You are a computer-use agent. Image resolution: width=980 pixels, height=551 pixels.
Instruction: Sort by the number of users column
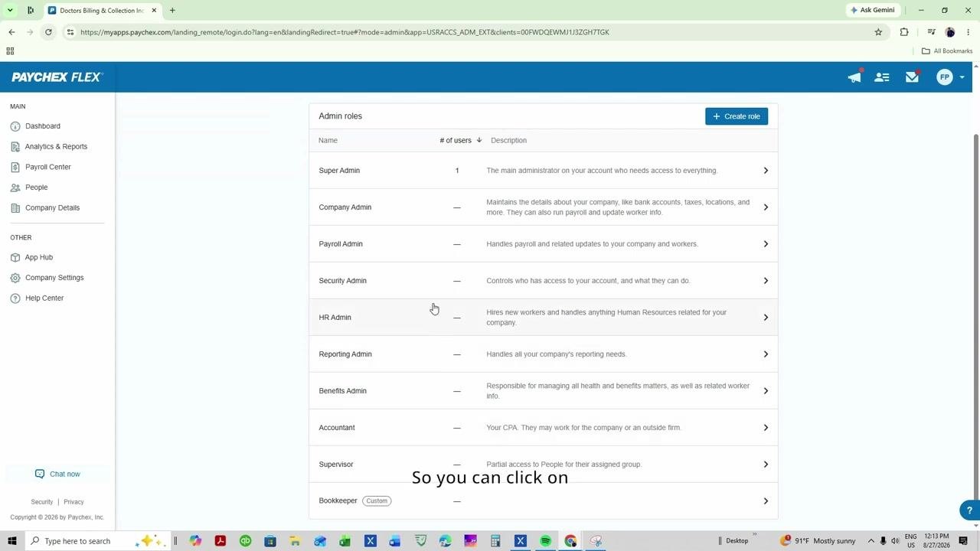pyautogui.click(x=460, y=140)
